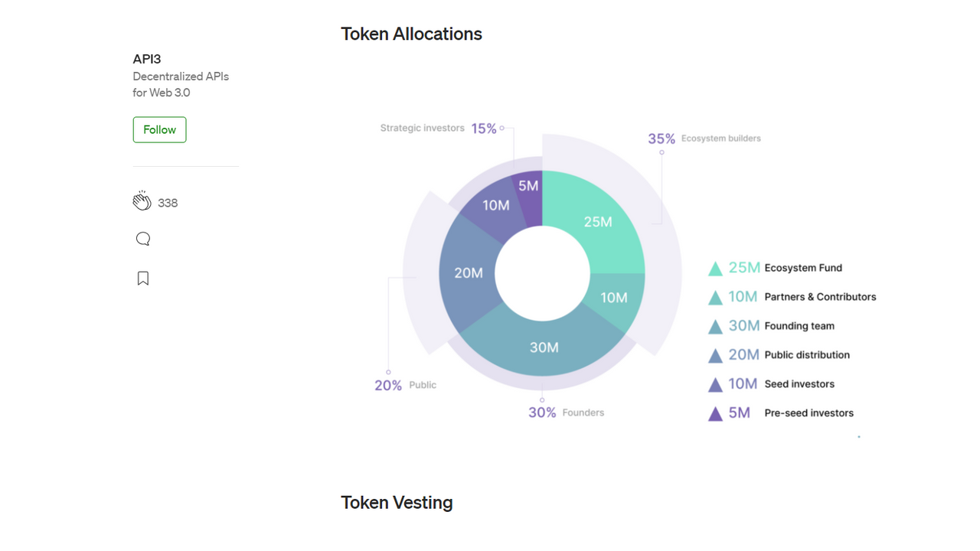Click the Seed investors legend triangle
This screenshot has width=980, height=551.
point(715,385)
